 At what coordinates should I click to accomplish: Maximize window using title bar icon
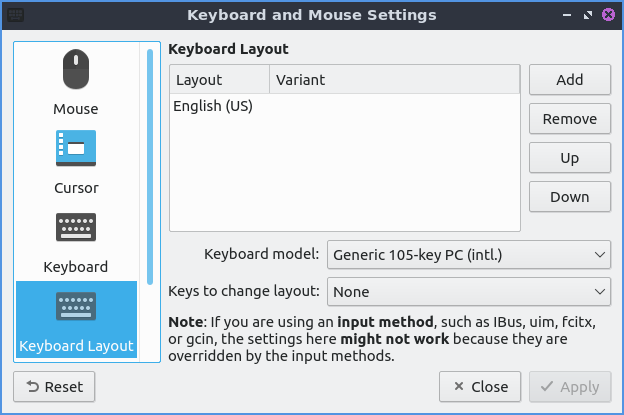(589, 15)
